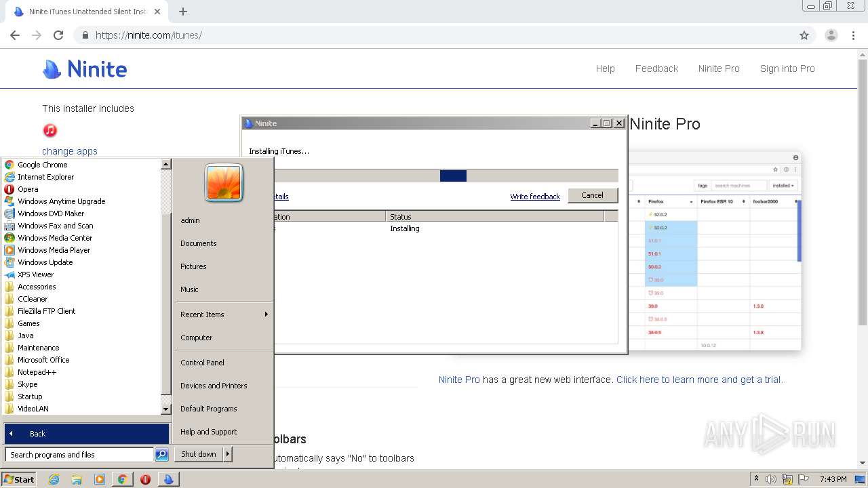Click the Shut down button

(x=199, y=454)
